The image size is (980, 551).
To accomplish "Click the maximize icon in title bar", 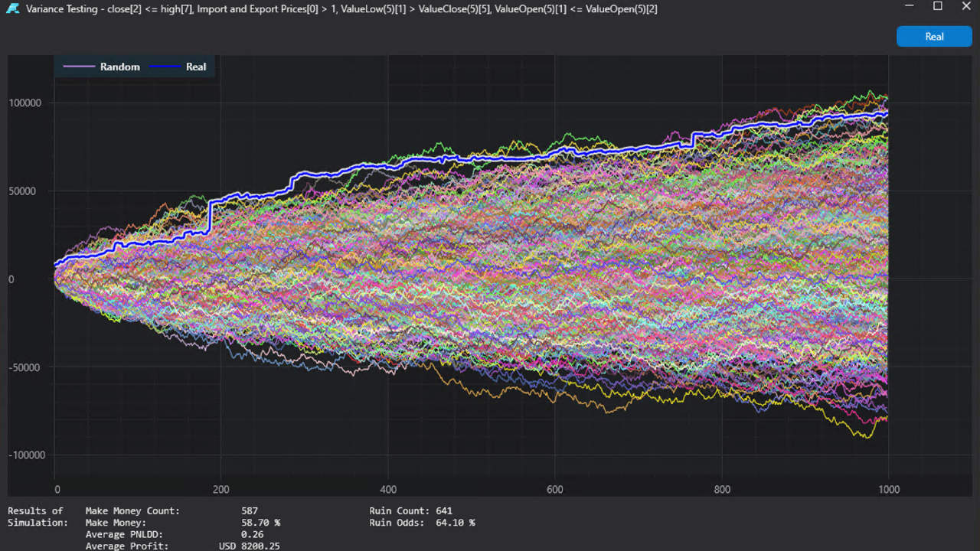I will click(936, 6).
